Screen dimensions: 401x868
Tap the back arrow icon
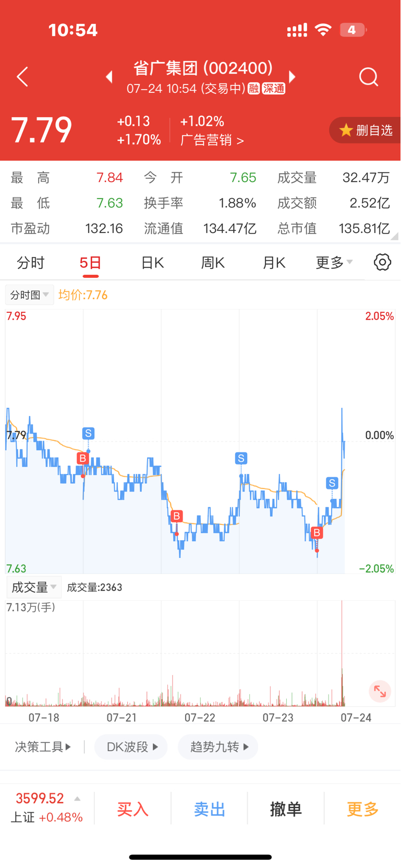pyautogui.click(x=22, y=77)
